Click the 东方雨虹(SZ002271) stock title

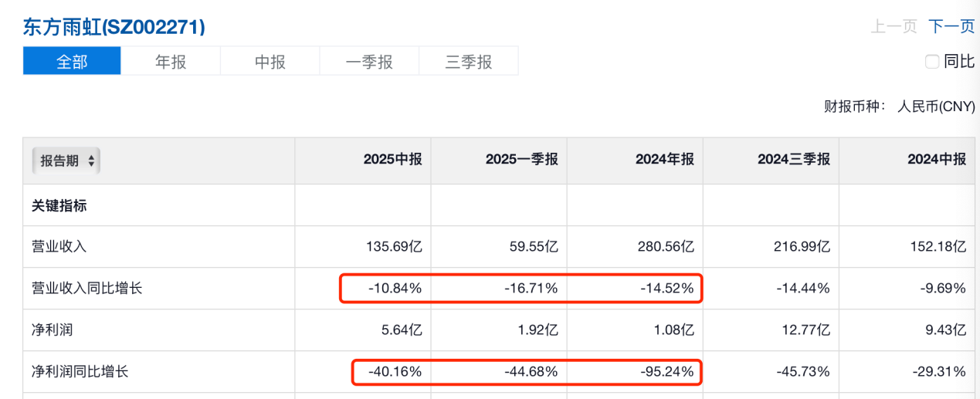114,27
